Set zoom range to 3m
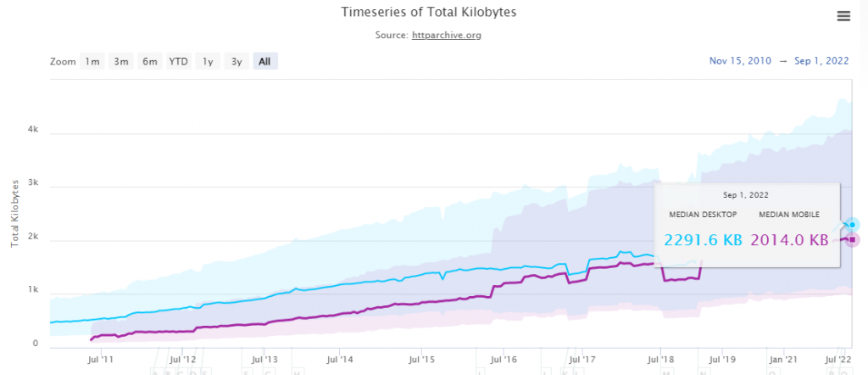 (x=121, y=61)
